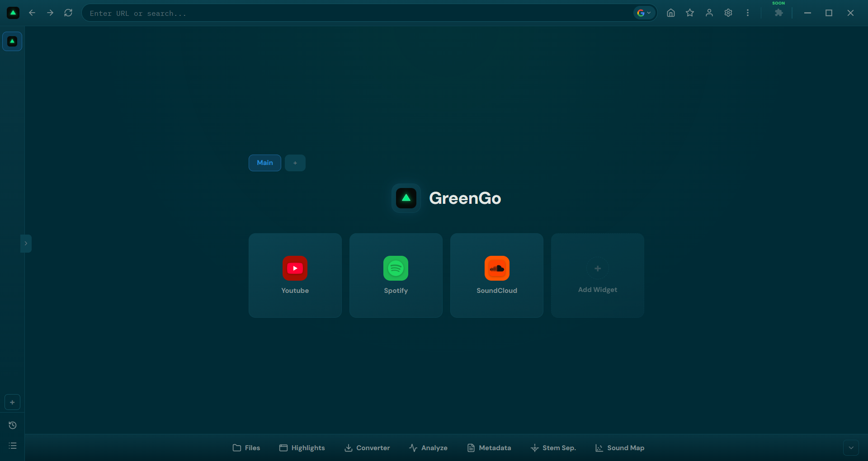Open the SoundCloud widget
868x461 pixels.
tap(497, 275)
